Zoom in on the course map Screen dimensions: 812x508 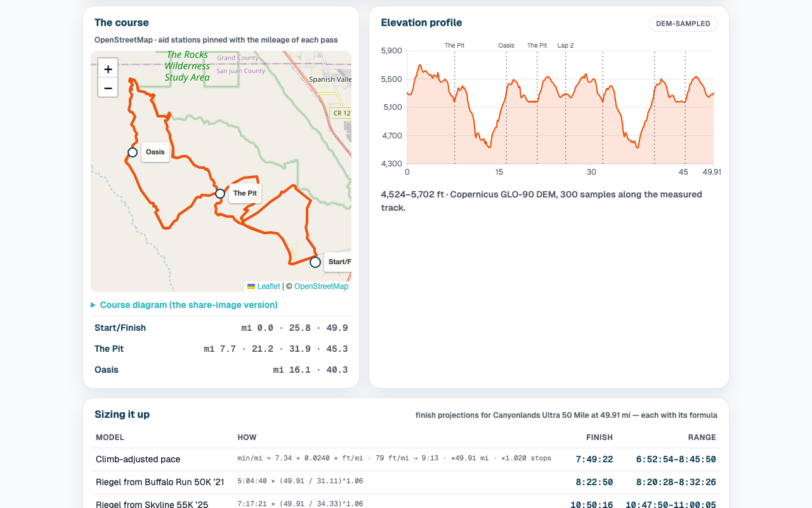coord(108,69)
